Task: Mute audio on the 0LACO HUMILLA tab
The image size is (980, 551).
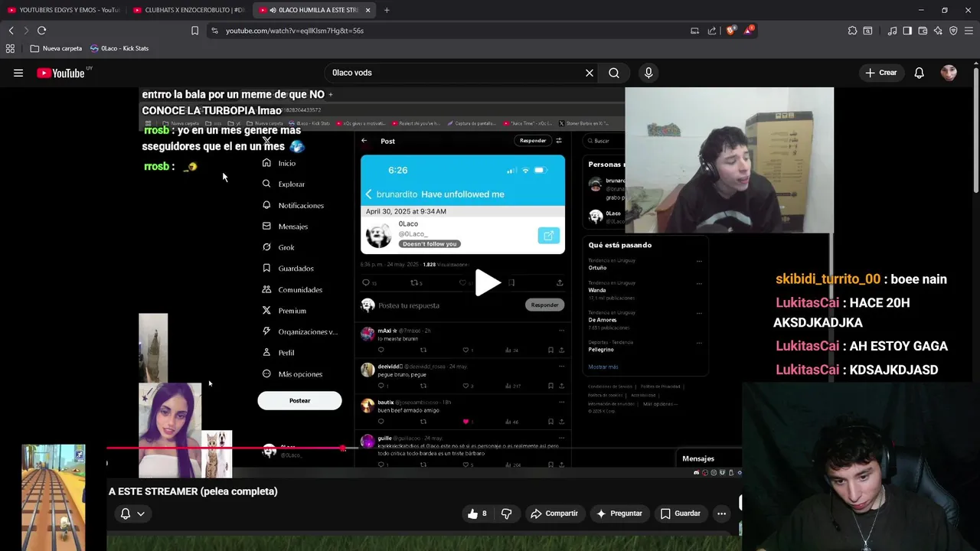Action: coord(272,10)
